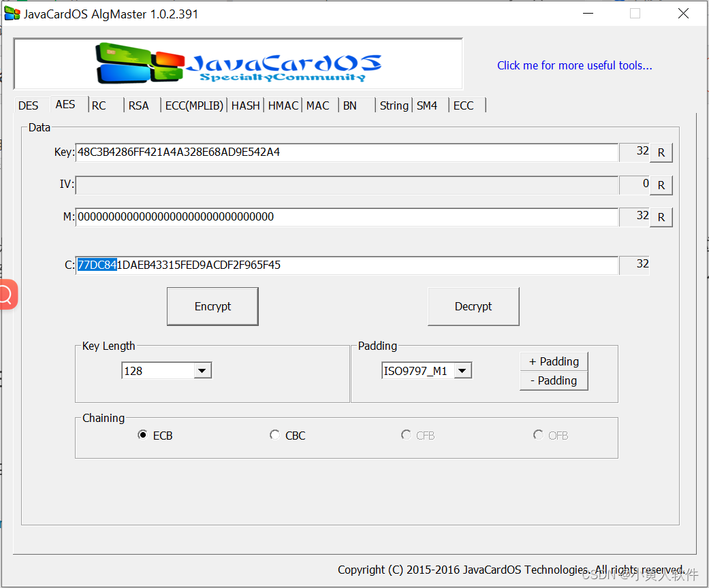The width and height of the screenshot is (709, 588).
Task: Select CFB chaining mode
Action: tap(417, 436)
